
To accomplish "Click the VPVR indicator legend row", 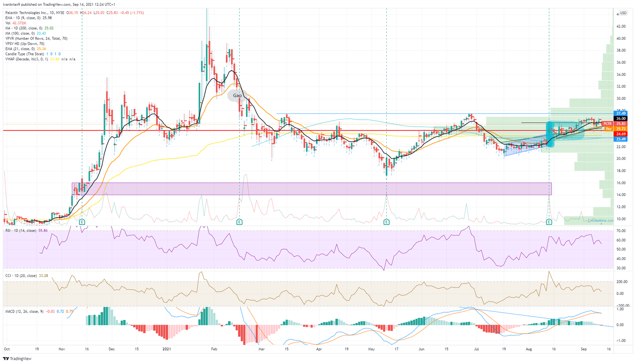I will coord(36,39).
